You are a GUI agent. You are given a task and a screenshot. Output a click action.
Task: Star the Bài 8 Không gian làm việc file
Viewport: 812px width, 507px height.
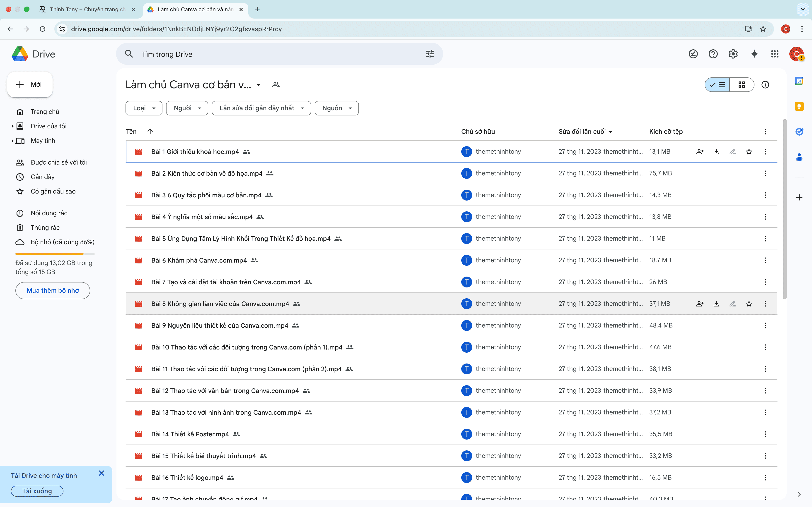(749, 304)
